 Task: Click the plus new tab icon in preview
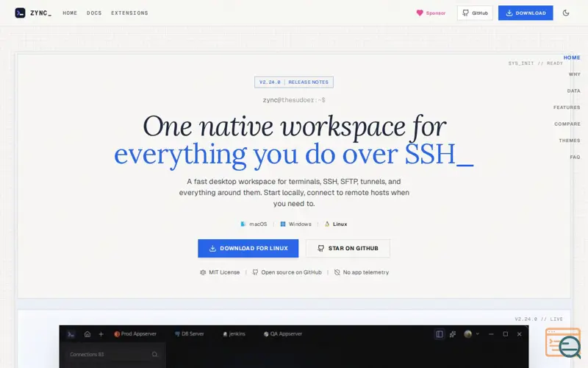(x=101, y=334)
